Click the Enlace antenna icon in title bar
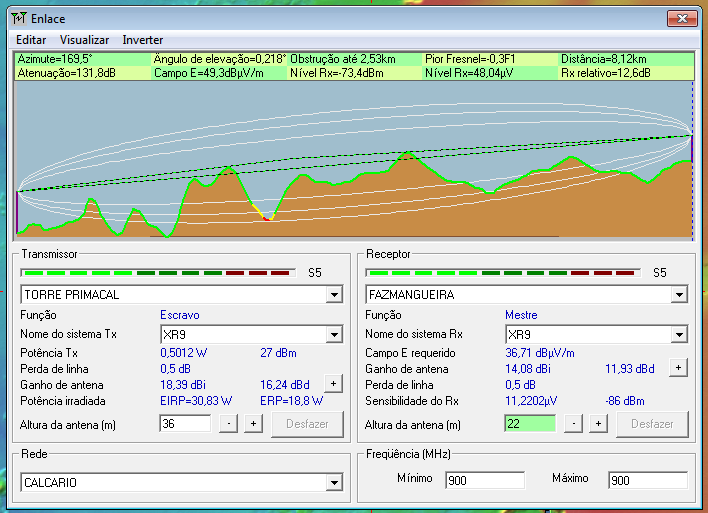 coord(19,19)
